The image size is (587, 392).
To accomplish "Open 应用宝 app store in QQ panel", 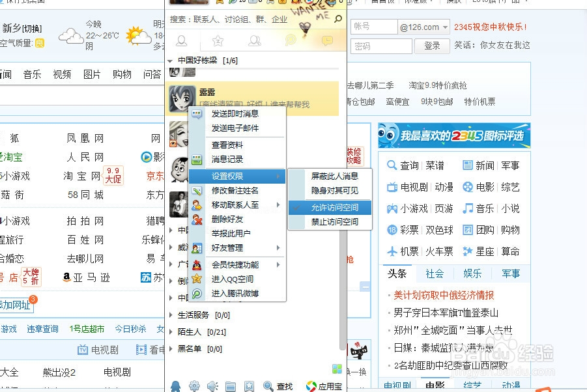I will 324,386.
